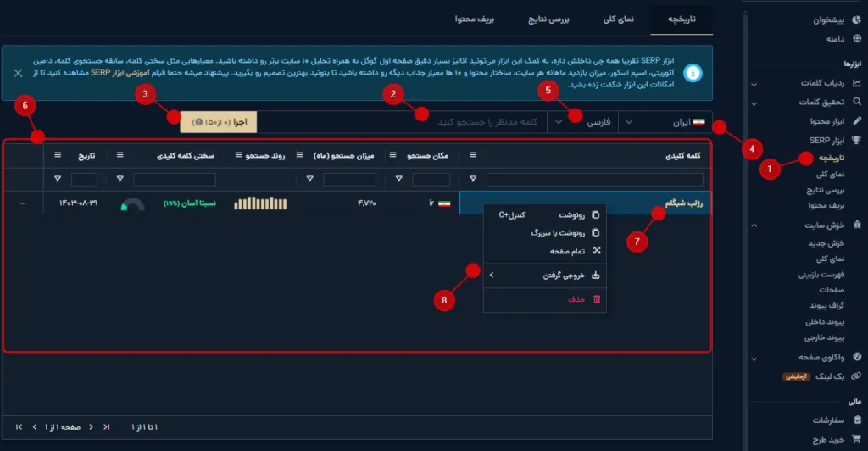868x451 pixels.
Task: Click the blue info icon in the banner
Action: pyautogui.click(x=693, y=73)
